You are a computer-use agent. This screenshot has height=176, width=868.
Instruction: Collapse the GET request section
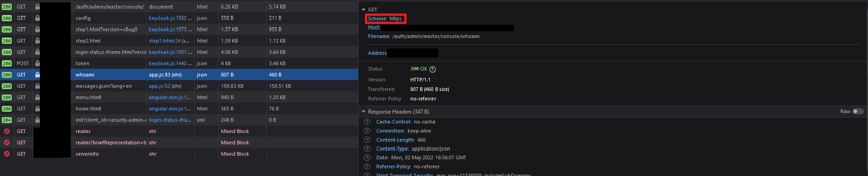(x=364, y=10)
